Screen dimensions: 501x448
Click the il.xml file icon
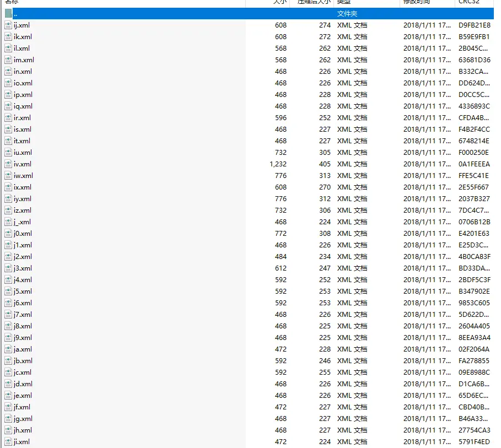pyautogui.click(x=8, y=48)
